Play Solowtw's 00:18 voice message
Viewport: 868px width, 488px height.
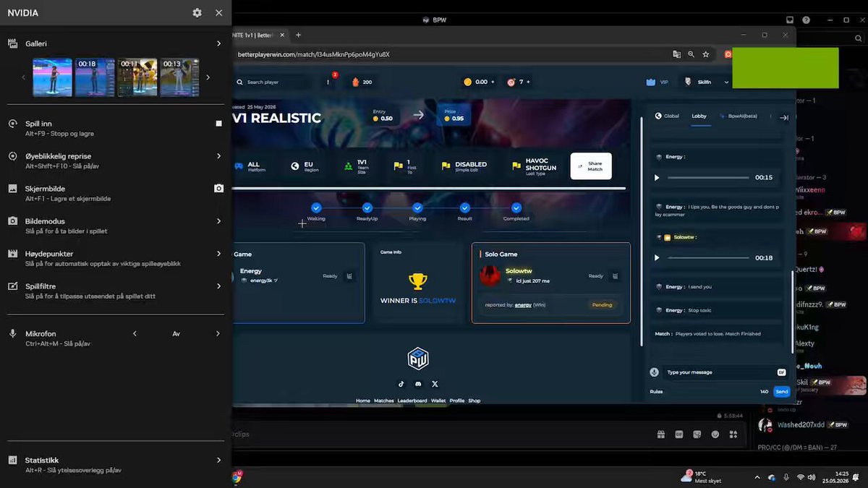[x=657, y=257]
